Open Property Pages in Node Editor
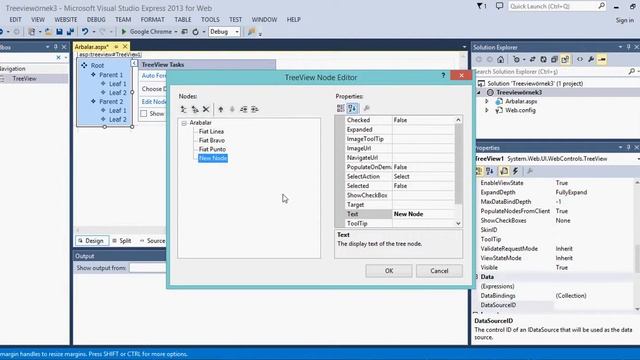 (367, 108)
